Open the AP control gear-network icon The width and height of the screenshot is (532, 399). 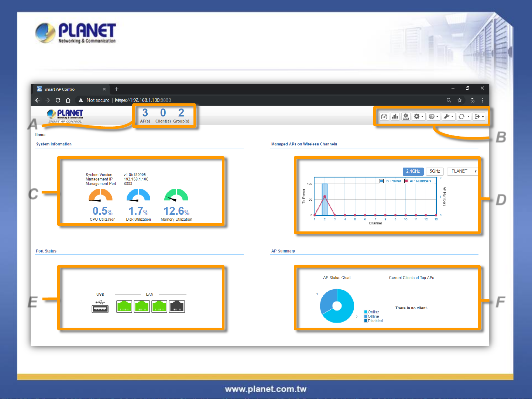[406, 117]
